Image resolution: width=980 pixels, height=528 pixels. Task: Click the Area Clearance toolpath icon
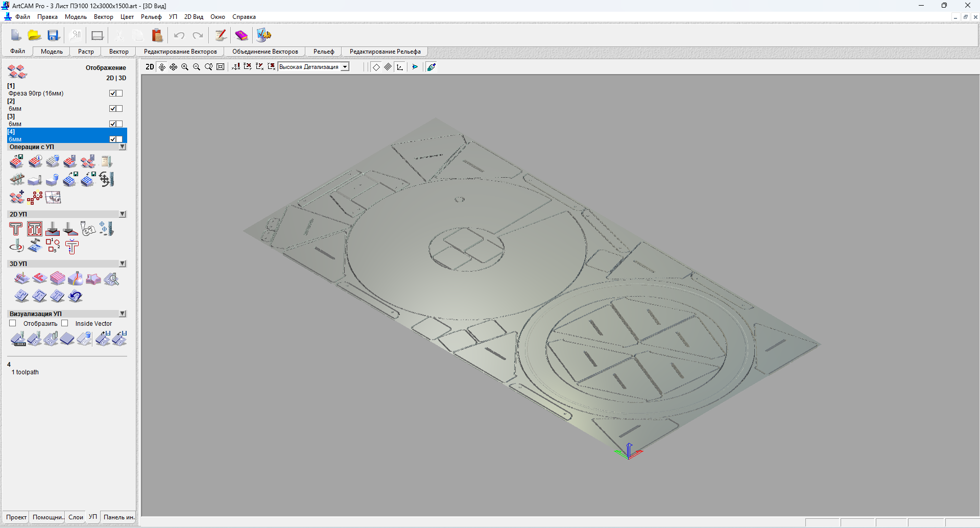click(x=35, y=229)
